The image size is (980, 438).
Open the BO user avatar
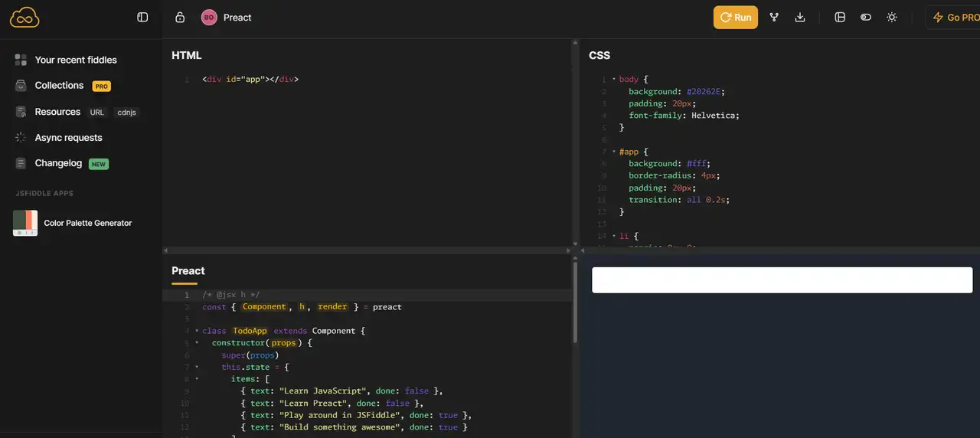209,18
